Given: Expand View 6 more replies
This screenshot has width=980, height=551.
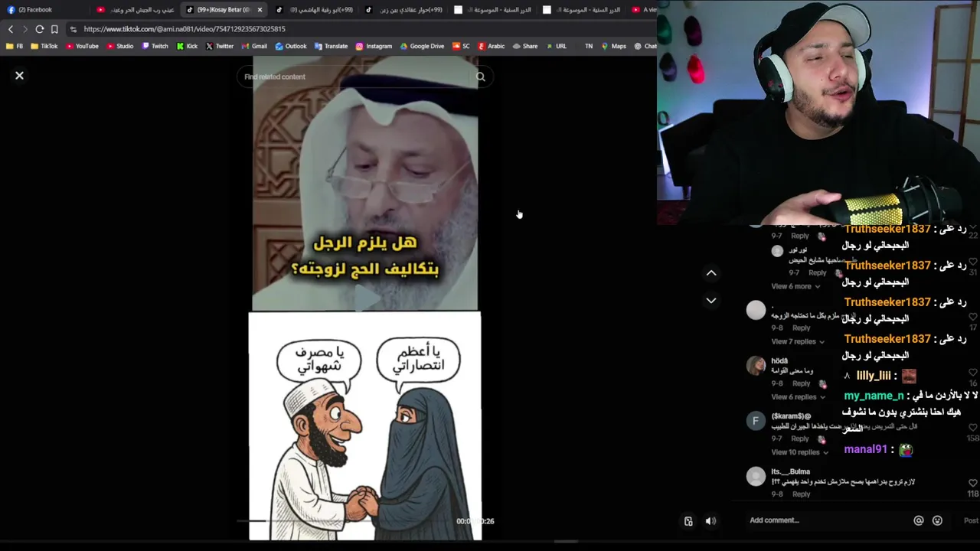Looking at the screenshot, I should coord(795,286).
